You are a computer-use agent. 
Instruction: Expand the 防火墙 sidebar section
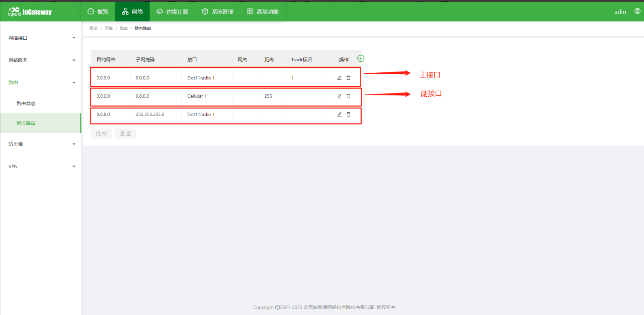tap(41, 144)
